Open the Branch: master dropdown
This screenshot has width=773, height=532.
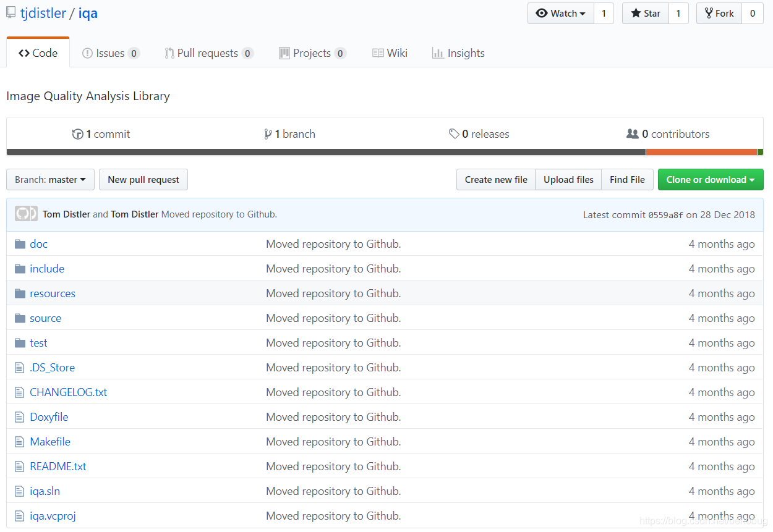pos(51,180)
